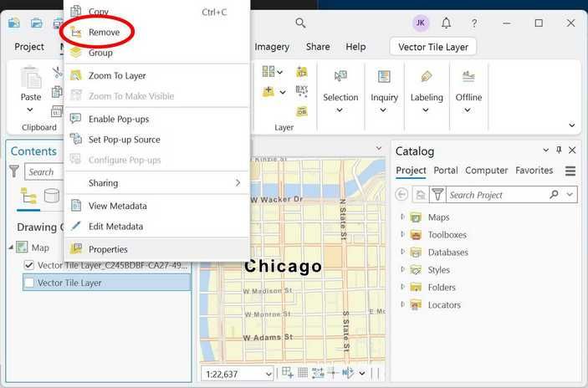Screen dimensions: 588x388
Task: Choose Set Pop-up Source menu entry
Action: [x=157, y=140]
